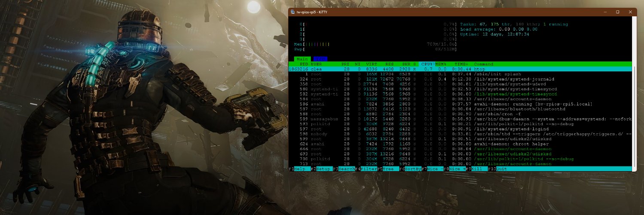This screenshot has height=215, width=644.
Task: Click F9 Kill in htop footer
Action: [x=476, y=169]
